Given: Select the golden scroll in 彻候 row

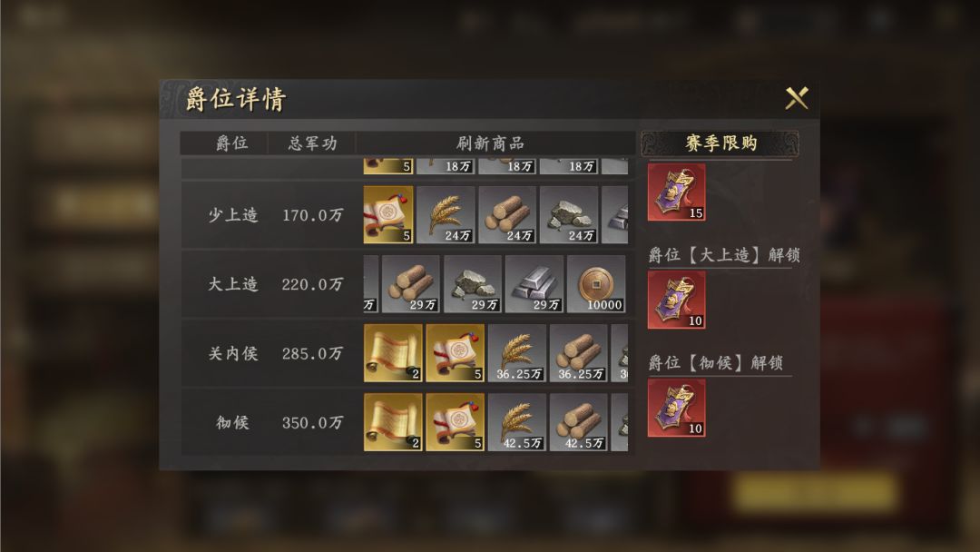Looking at the screenshot, I should [393, 422].
